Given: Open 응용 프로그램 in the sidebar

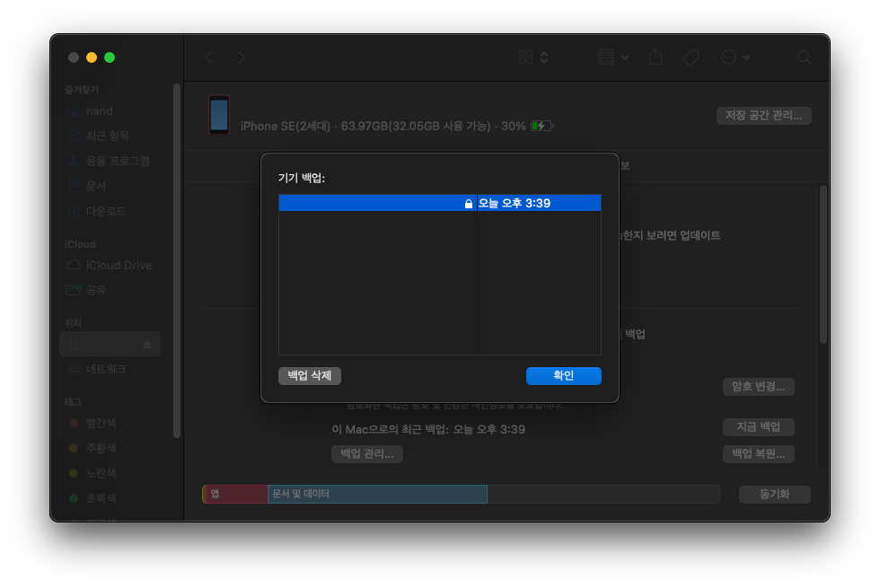Looking at the screenshot, I should click(118, 161).
